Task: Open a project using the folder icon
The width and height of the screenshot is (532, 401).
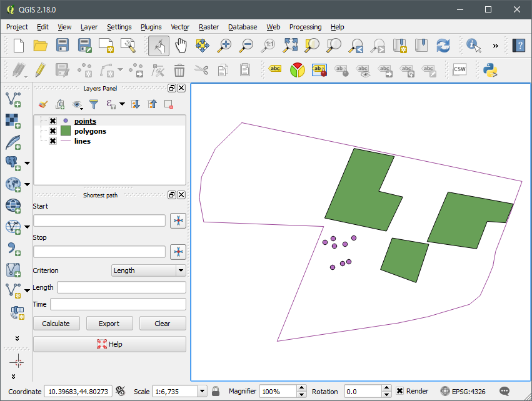Action: point(40,46)
